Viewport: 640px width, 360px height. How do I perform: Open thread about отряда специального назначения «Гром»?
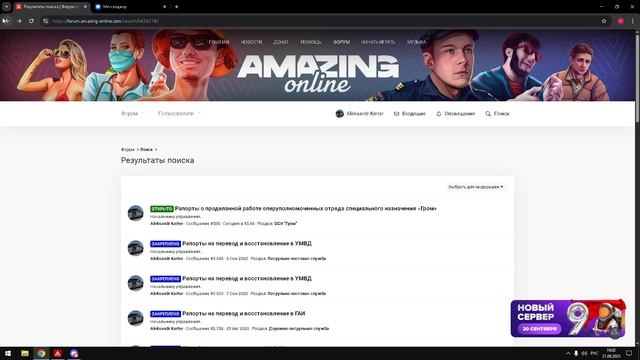(x=306, y=209)
